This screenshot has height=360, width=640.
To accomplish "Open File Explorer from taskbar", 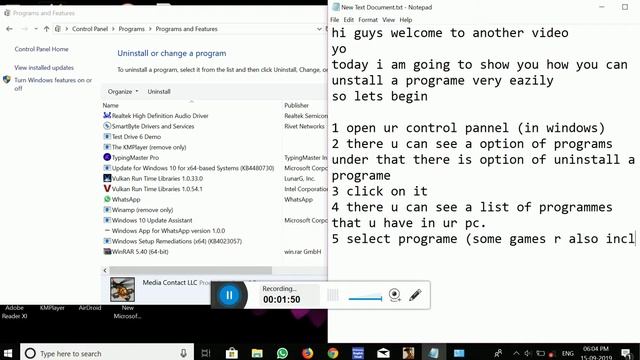I will 257,353.
